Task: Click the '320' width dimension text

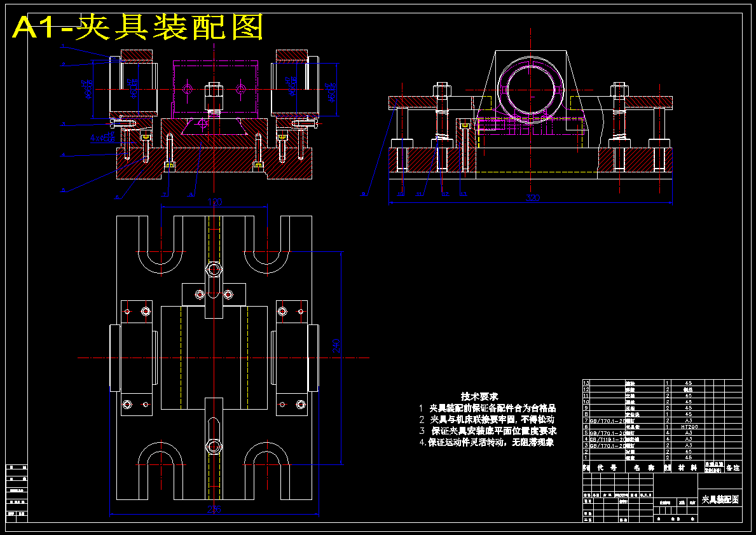Action: coord(532,198)
